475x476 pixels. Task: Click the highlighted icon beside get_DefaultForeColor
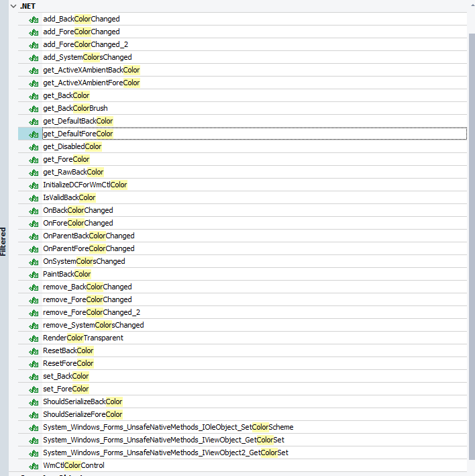(34, 134)
